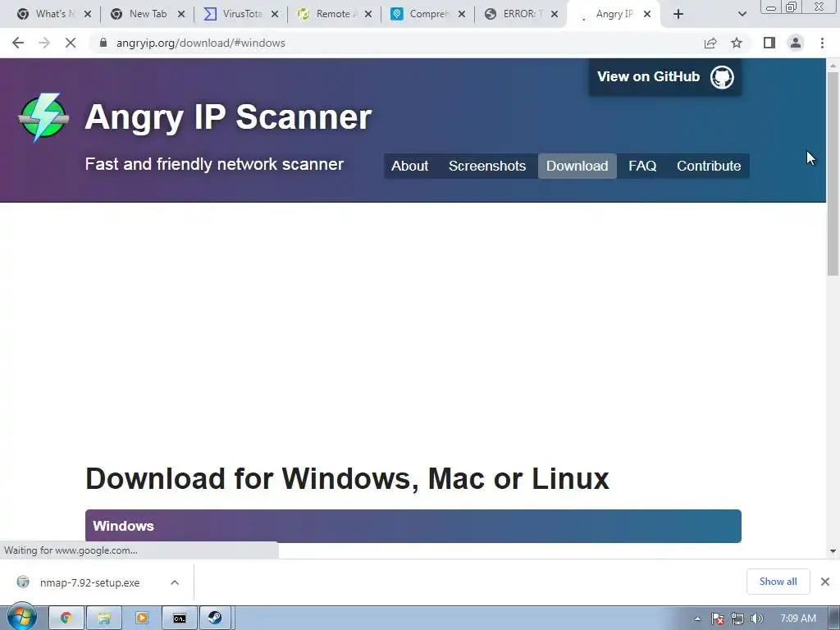Open Steam from the taskbar
This screenshot has height=630, width=840.
point(216,619)
